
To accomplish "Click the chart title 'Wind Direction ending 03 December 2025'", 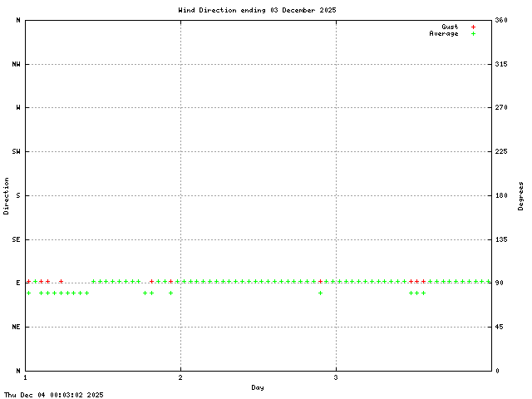I will [257, 10].
